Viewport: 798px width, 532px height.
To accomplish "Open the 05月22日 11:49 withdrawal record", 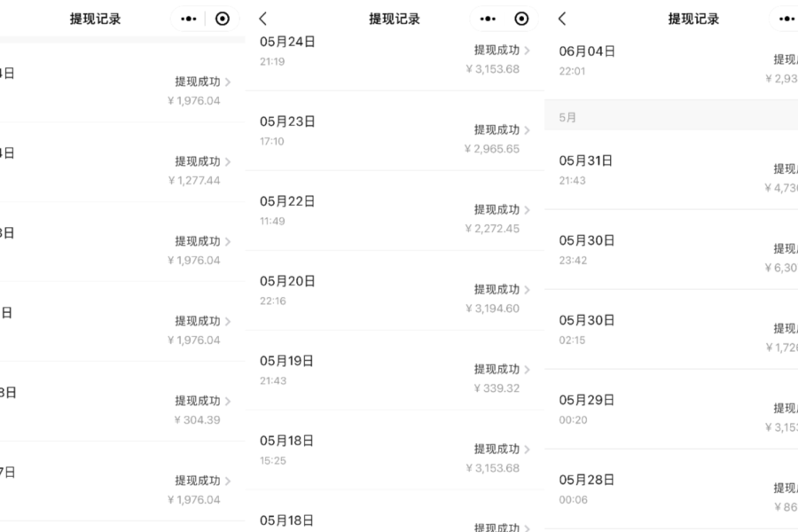I will pyautogui.click(x=395, y=210).
